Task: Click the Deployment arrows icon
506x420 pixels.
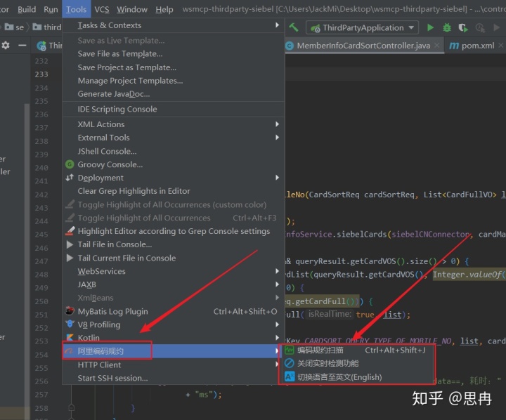Action: click(x=70, y=178)
